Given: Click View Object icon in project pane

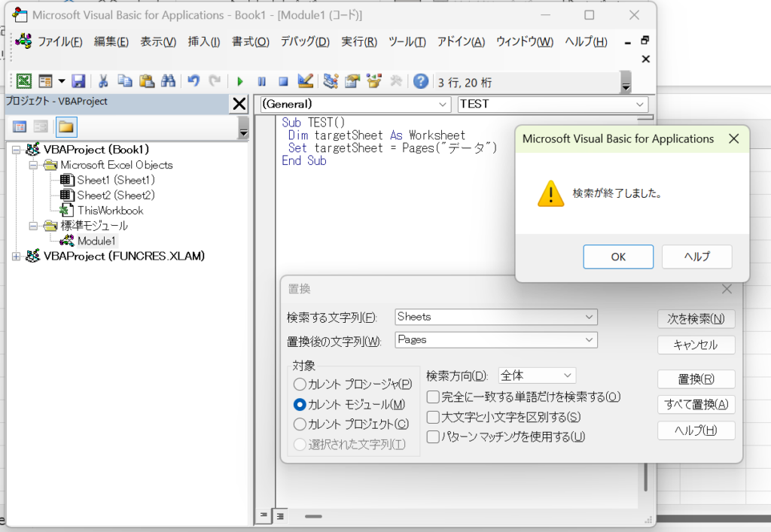Looking at the screenshot, I should pos(41,127).
